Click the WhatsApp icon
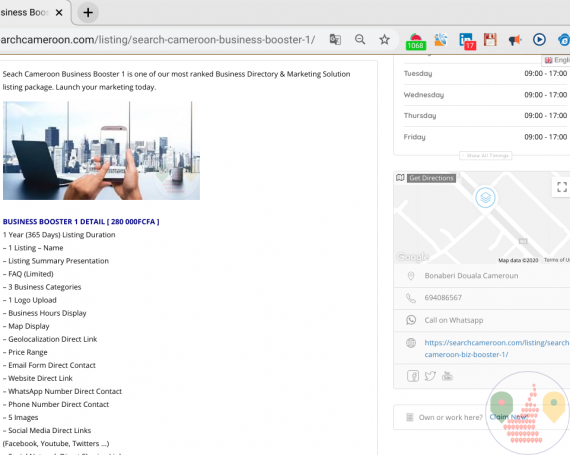 pyautogui.click(x=411, y=320)
